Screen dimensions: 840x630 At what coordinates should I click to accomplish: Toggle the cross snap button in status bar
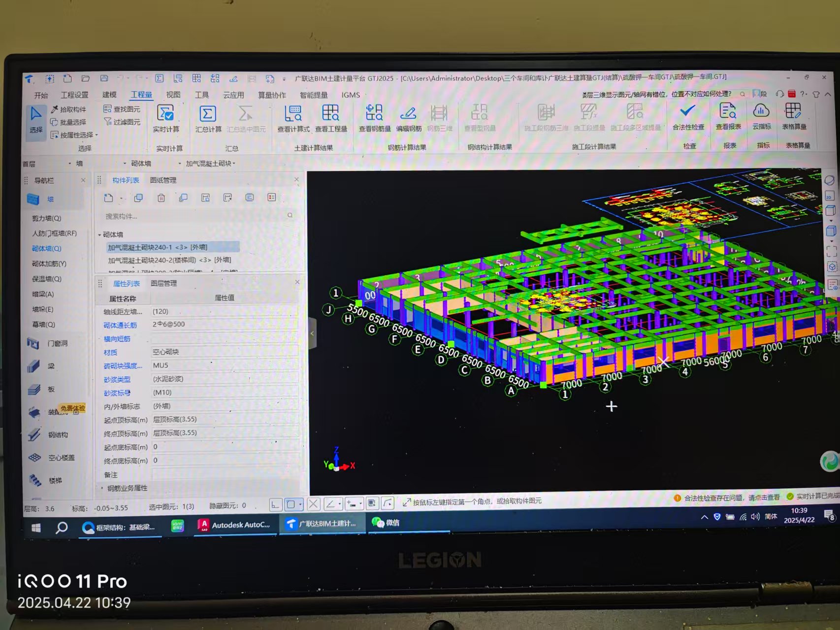313,504
